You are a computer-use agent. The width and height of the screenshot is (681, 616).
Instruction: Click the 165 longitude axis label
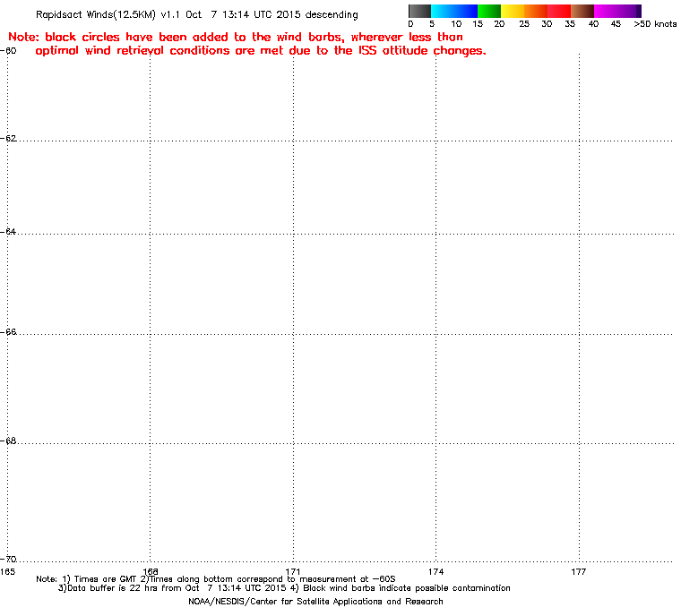coord(8,571)
